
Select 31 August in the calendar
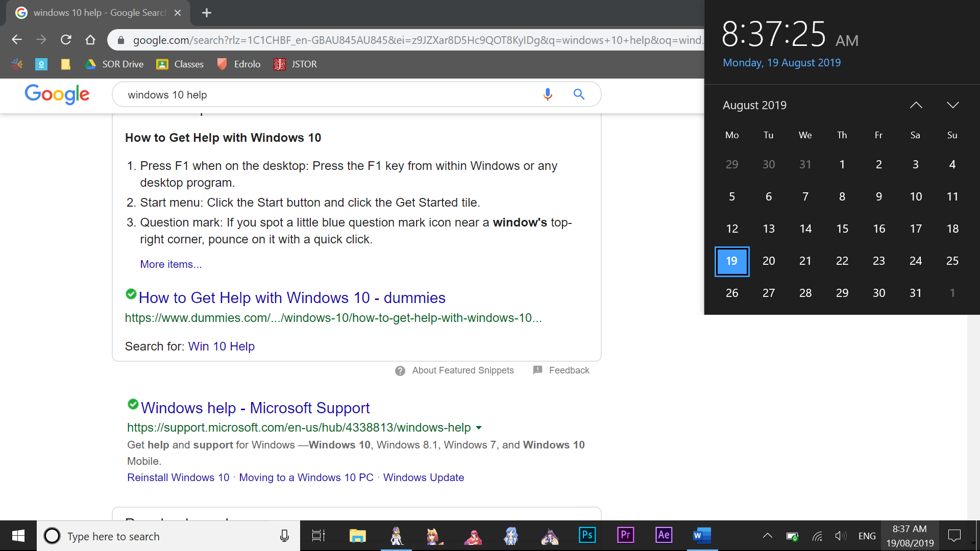916,293
